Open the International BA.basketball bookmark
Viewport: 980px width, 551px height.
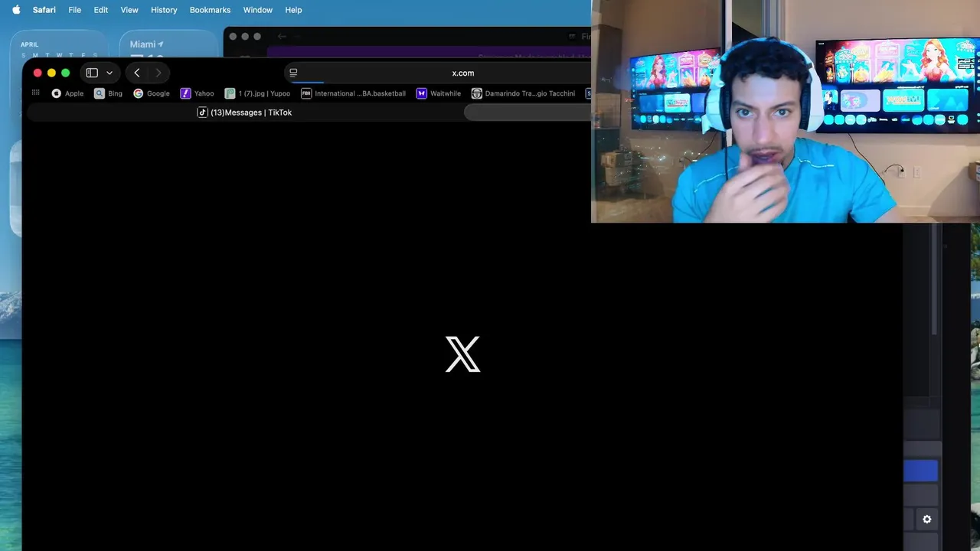(x=353, y=93)
